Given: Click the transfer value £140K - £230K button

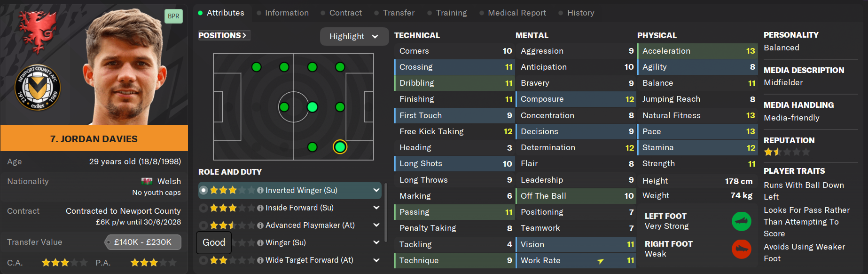Looking at the screenshot, I should (143, 242).
